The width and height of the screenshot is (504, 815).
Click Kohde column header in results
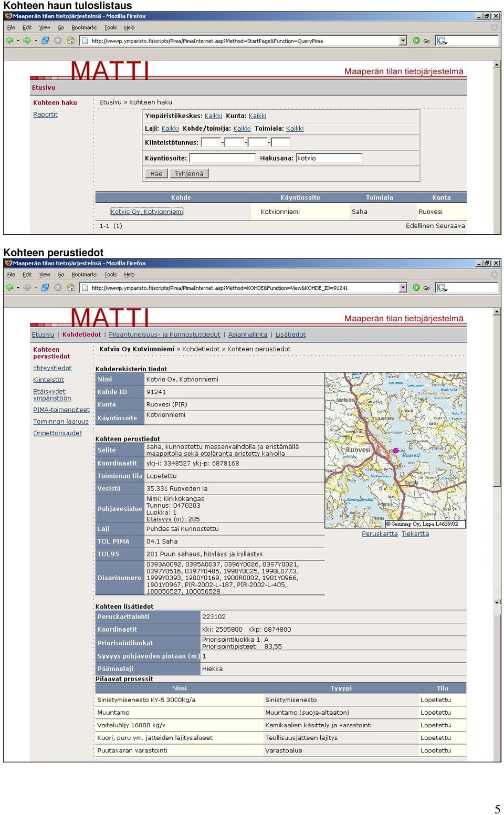tap(181, 197)
